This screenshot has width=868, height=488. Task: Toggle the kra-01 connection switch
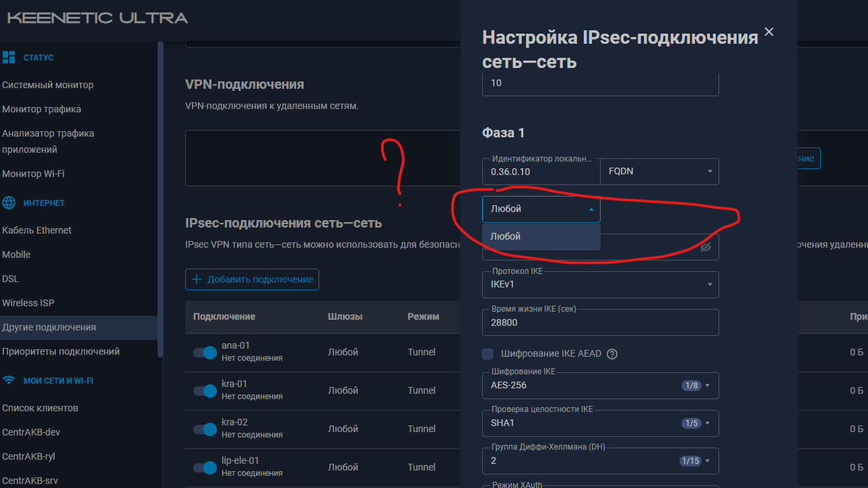click(x=204, y=390)
